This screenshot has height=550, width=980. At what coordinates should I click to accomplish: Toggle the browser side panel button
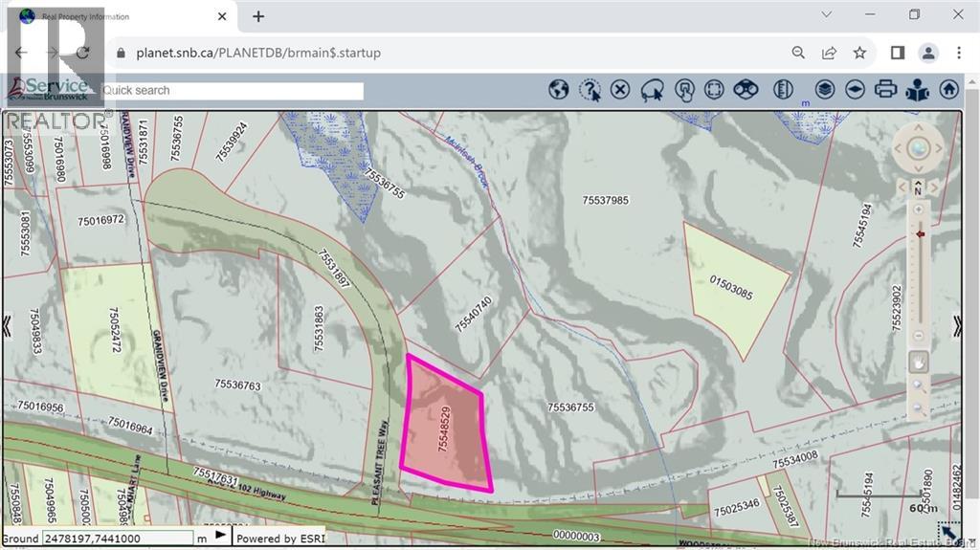click(x=898, y=53)
